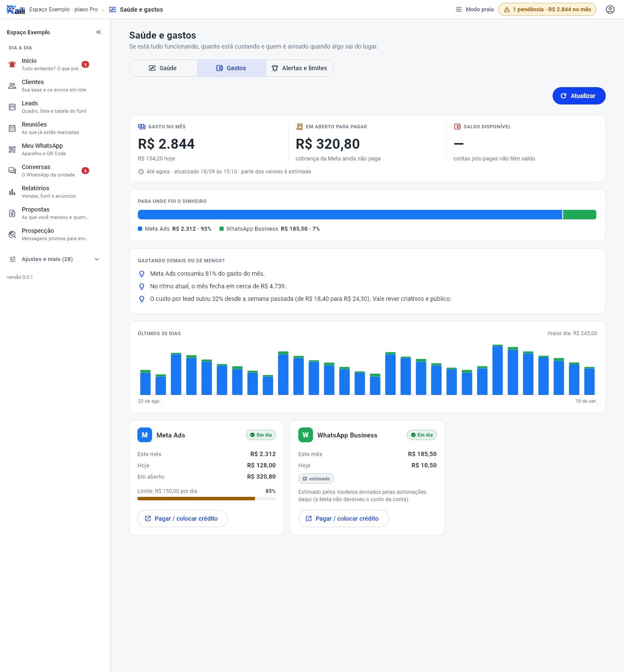The image size is (624, 672).
Task: Click the blue Meta Ads spending bar segment
Action: point(350,215)
